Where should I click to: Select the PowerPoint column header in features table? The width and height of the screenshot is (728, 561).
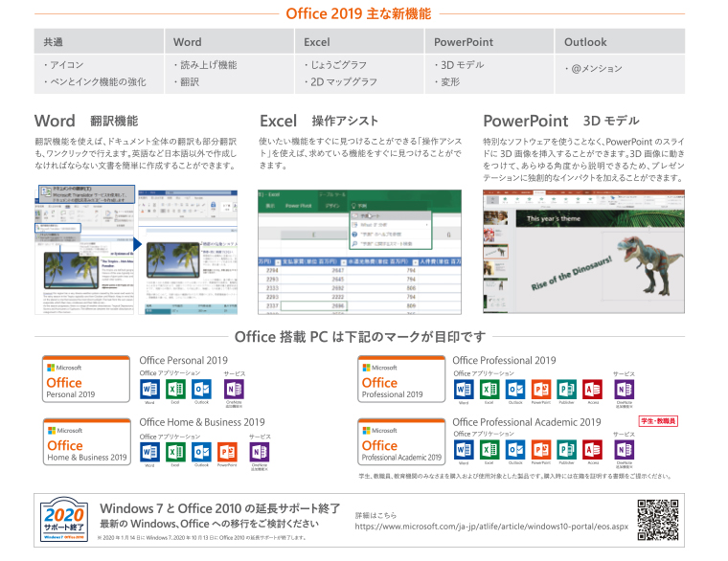pos(489,42)
